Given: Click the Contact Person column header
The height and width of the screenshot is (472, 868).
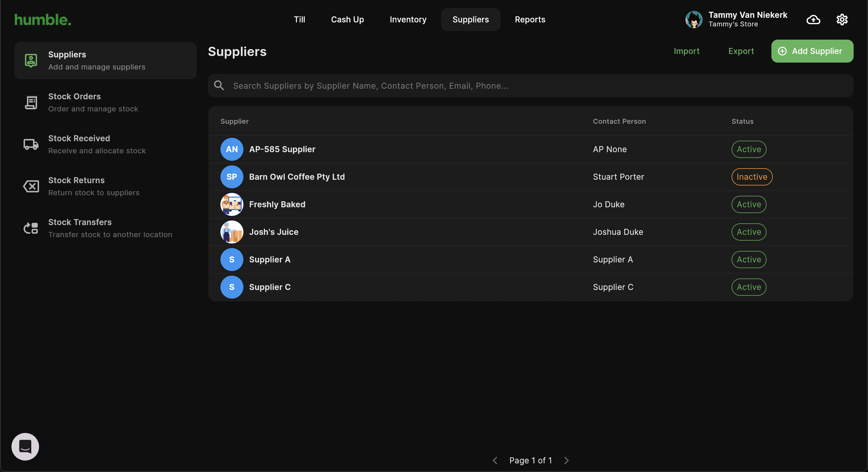Looking at the screenshot, I should tap(619, 121).
